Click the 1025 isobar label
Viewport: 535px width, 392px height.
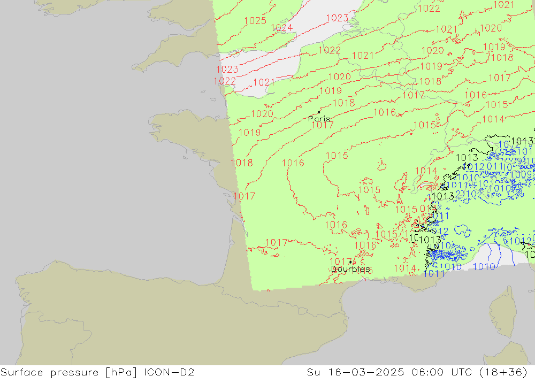(255, 21)
